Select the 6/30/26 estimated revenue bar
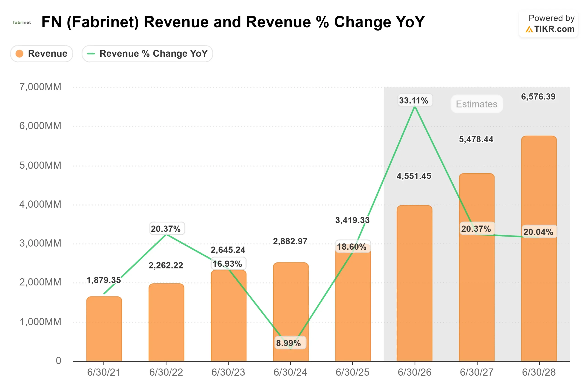Screen dimensions: 588x392 415,283
